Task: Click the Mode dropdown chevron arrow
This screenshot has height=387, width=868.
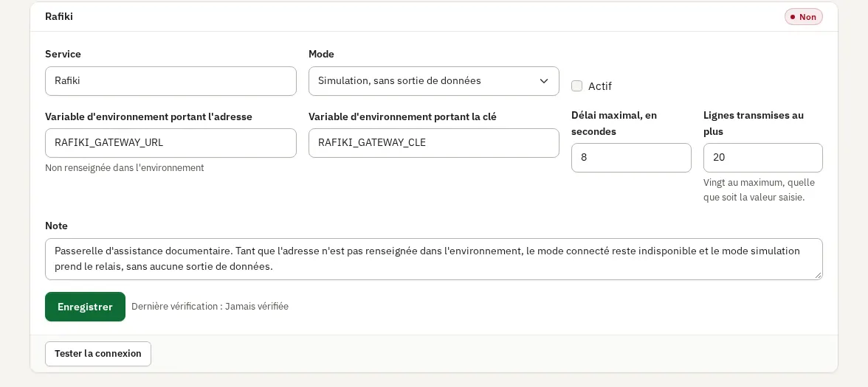Action: (543, 81)
